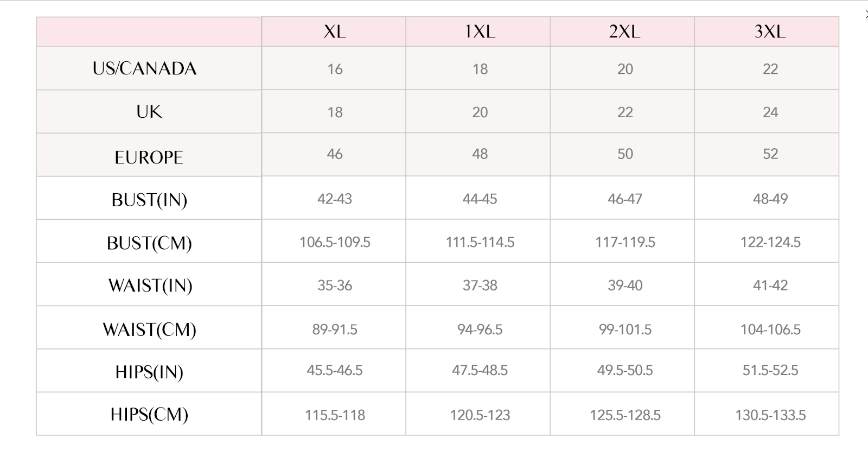The width and height of the screenshot is (868, 457).
Task: Select the HIPS(IN) row label
Action: pyautogui.click(x=149, y=372)
